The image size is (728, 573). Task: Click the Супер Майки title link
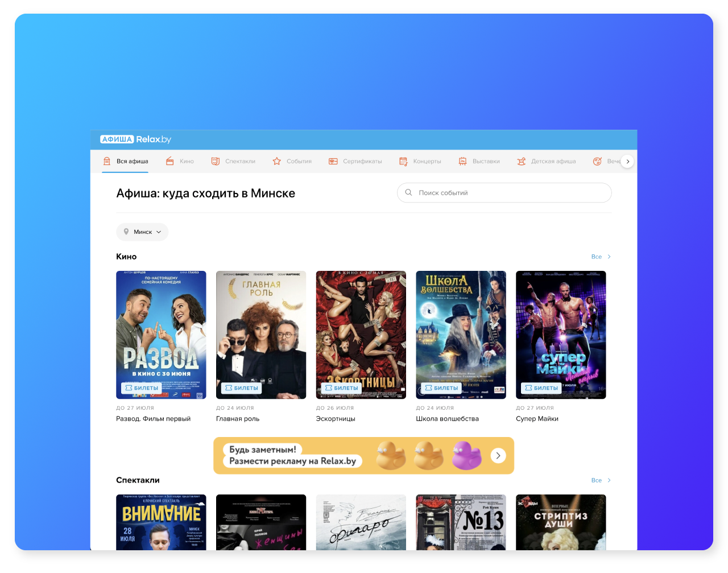(x=537, y=419)
